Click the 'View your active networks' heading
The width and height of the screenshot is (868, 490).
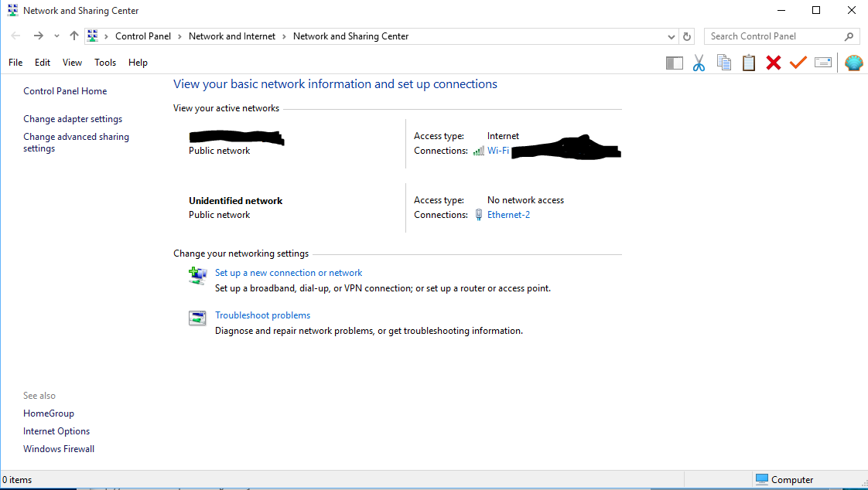coord(226,108)
